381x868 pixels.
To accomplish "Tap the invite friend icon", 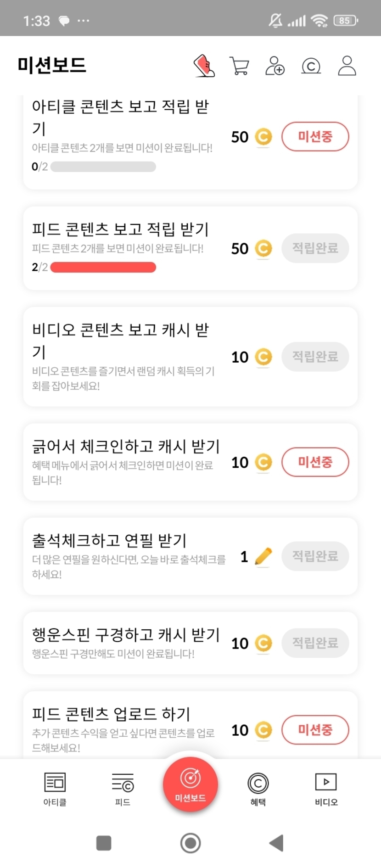I will 275,66.
